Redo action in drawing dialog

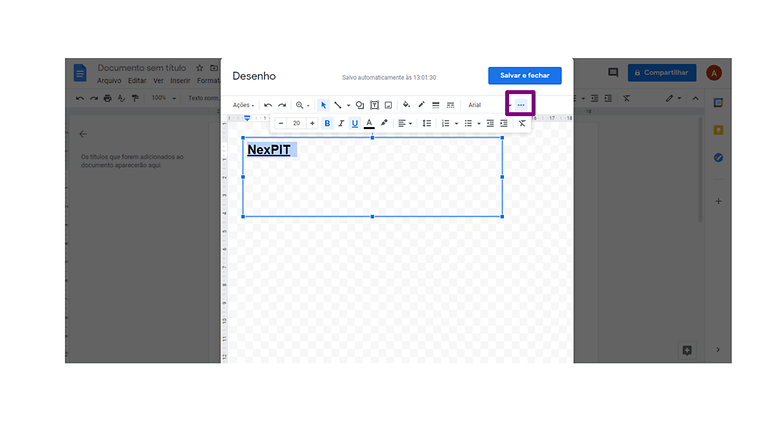pyautogui.click(x=282, y=105)
